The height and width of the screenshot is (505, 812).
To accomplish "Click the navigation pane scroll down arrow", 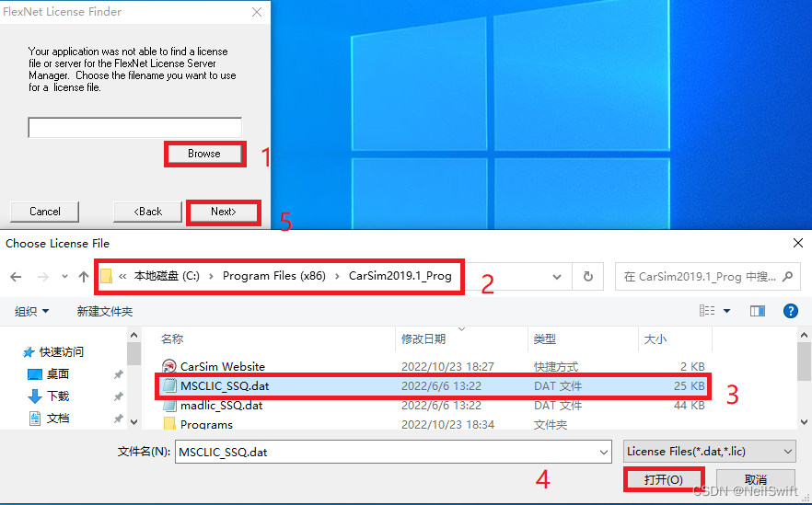I will [x=133, y=421].
